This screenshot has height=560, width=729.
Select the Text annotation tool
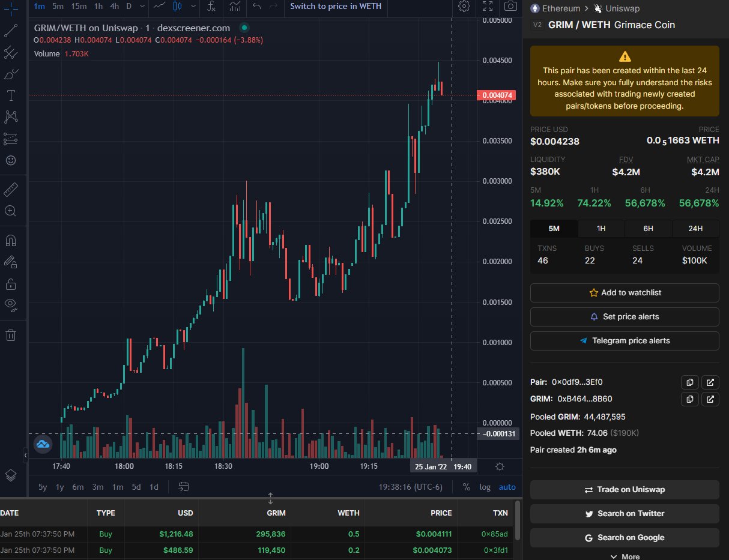(11, 95)
